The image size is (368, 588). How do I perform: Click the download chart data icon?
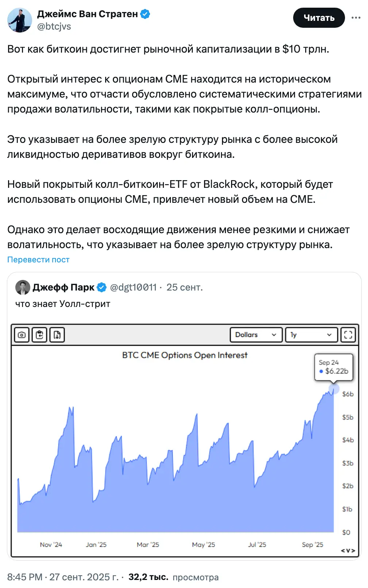point(57,335)
